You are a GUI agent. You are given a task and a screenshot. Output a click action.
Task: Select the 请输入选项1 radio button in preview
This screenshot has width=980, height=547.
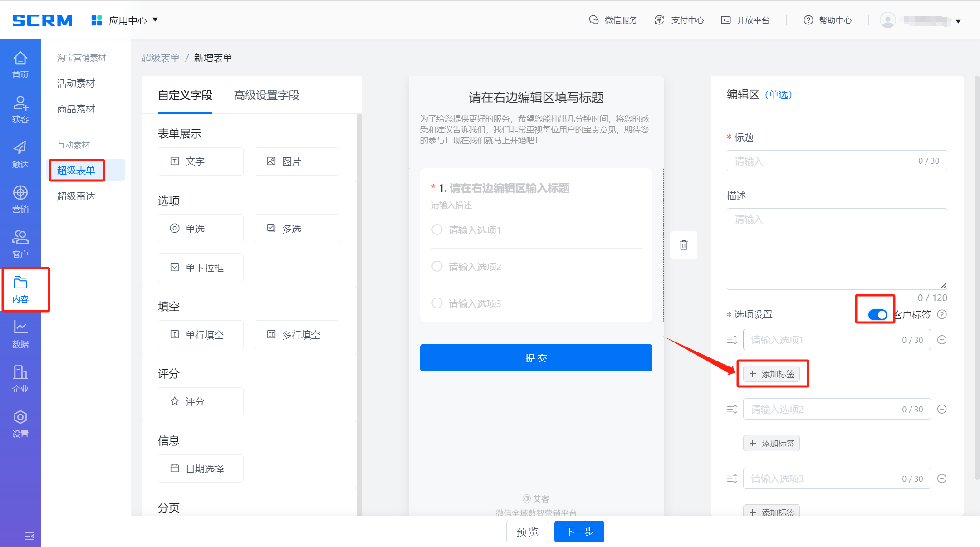437,230
